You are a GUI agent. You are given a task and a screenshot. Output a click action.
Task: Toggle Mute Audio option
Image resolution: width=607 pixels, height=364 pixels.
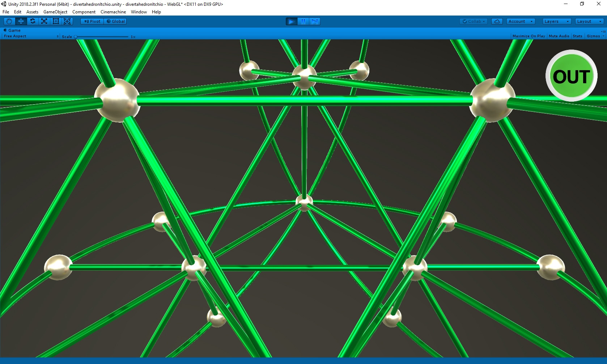(x=559, y=36)
